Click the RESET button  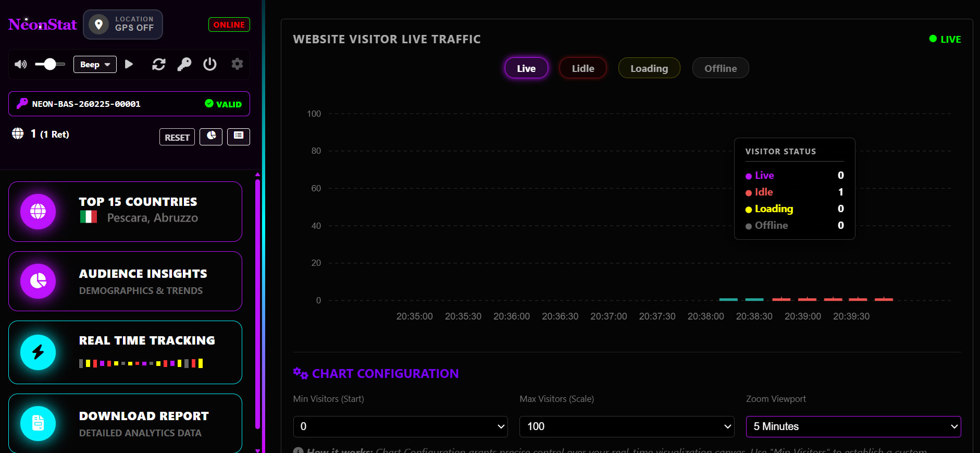click(x=177, y=137)
